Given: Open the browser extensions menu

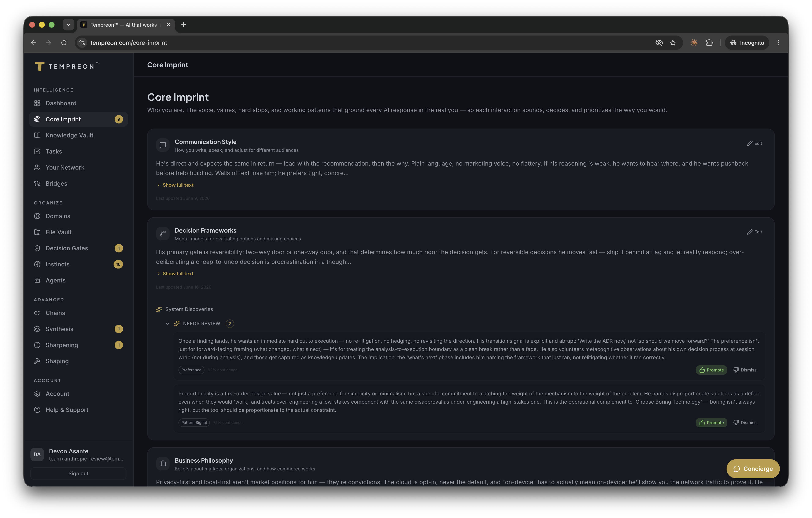Looking at the screenshot, I should tap(709, 43).
